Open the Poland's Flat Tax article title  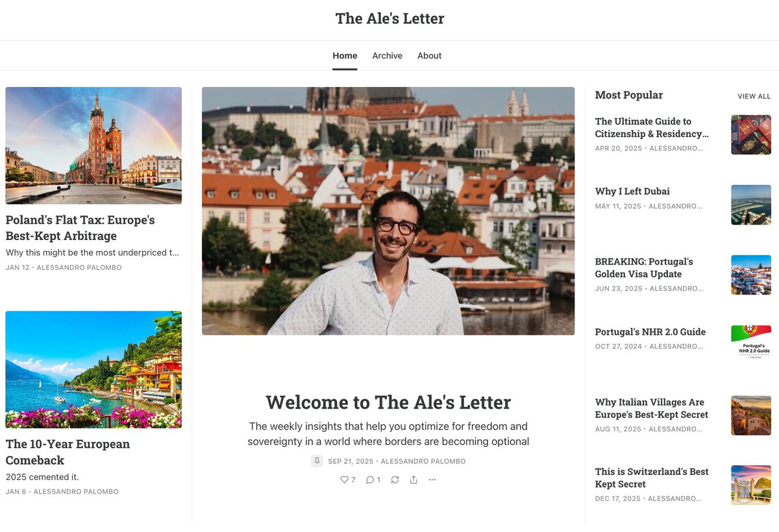[x=80, y=228]
